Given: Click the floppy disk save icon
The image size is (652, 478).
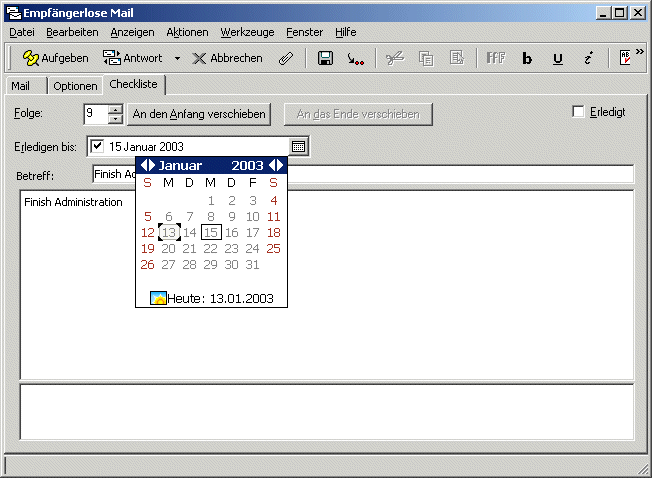Looking at the screenshot, I should click(x=325, y=58).
